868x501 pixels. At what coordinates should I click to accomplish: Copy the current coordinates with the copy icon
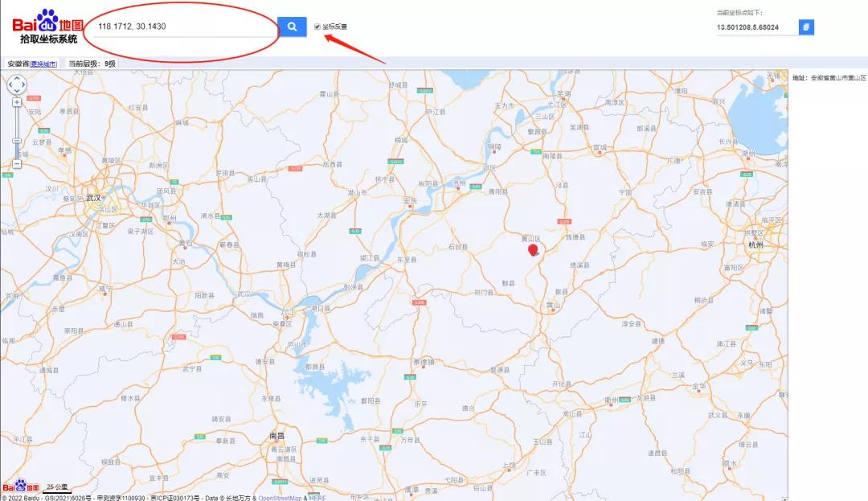(806, 27)
